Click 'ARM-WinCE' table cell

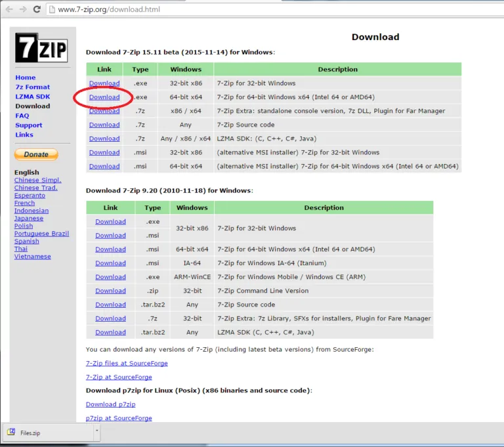click(192, 277)
